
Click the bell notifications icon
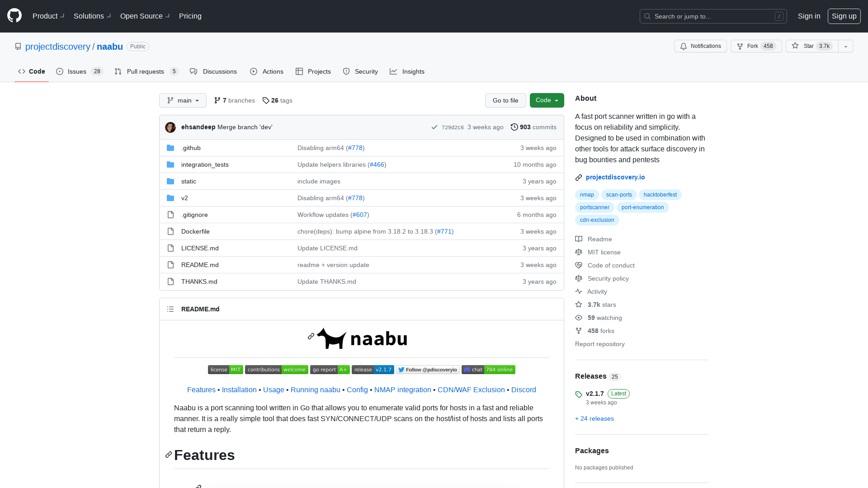(684, 46)
